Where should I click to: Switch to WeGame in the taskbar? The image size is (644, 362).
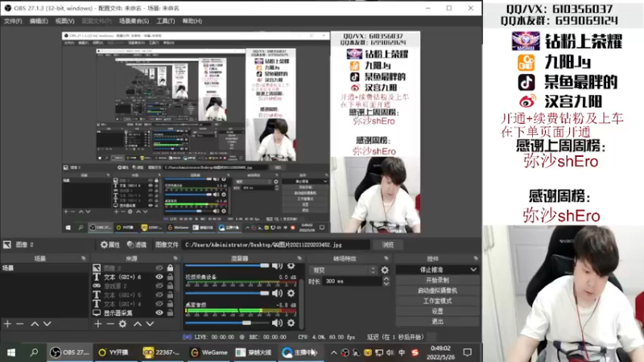tap(209, 352)
